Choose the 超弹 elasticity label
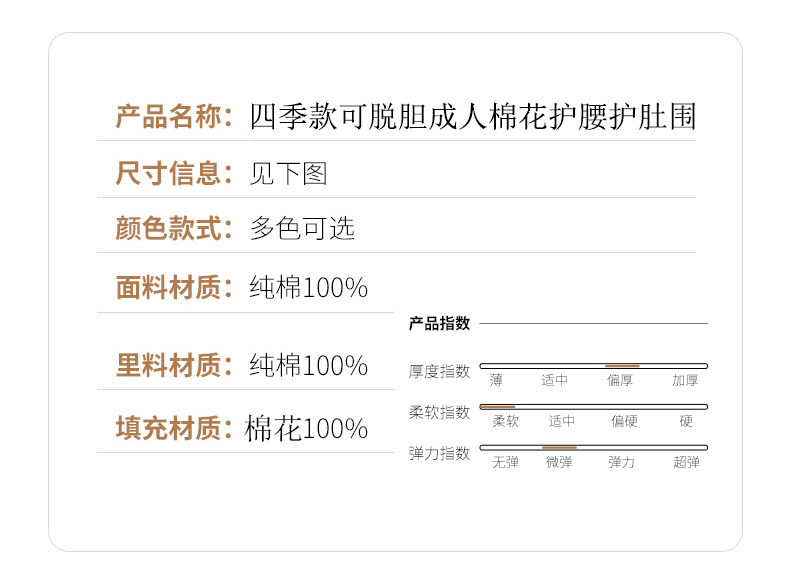The image size is (790, 576). click(x=686, y=462)
